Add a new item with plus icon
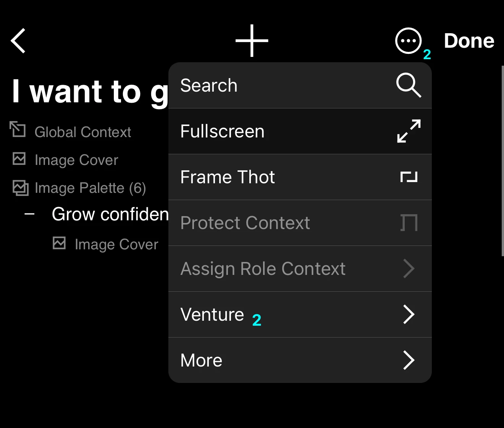This screenshot has width=504, height=428. [x=252, y=40]
